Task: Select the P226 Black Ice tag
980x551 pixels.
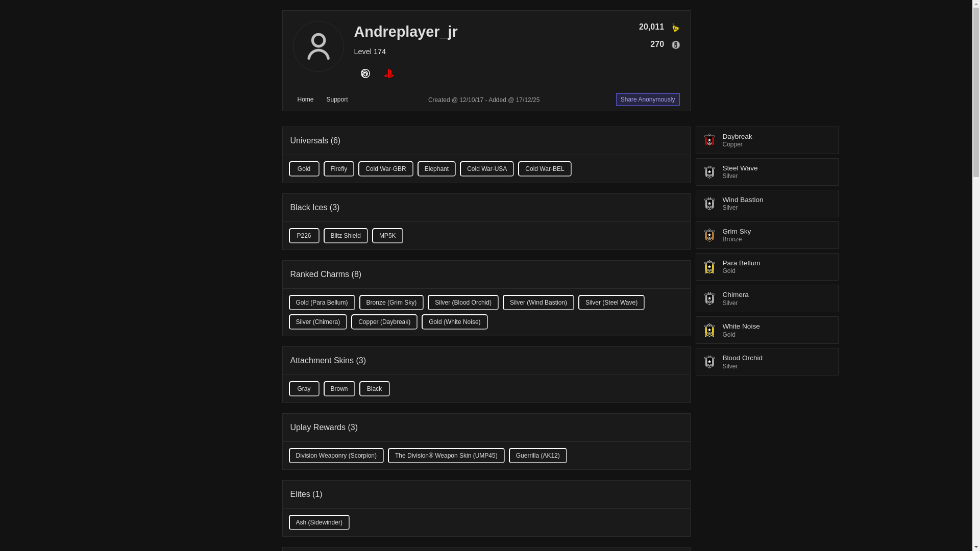Action: coord(304,236)
